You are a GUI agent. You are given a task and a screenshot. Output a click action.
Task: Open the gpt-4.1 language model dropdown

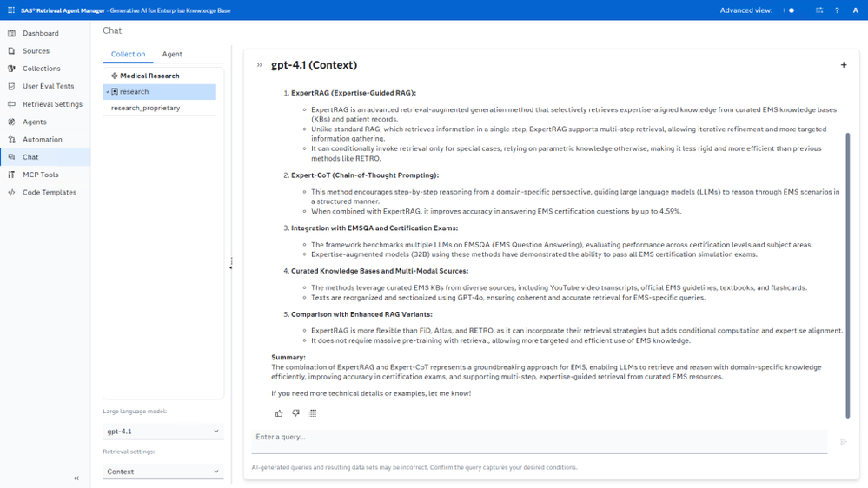(162, 431)
